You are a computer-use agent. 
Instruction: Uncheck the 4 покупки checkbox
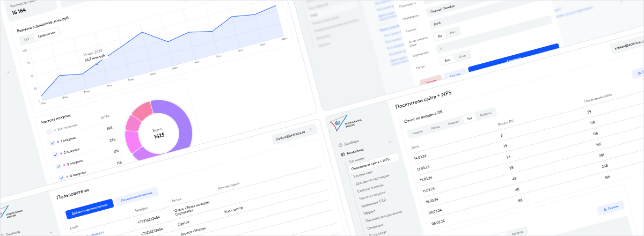63,178
